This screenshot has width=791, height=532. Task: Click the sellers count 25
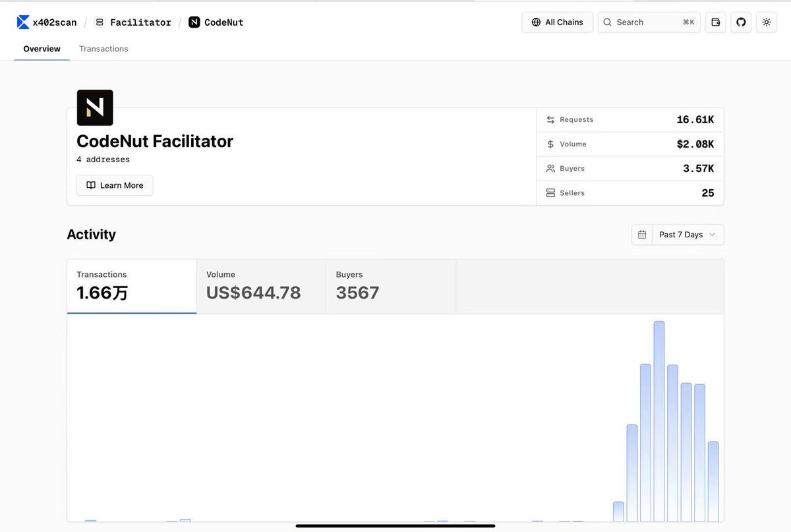coord(708,193)
